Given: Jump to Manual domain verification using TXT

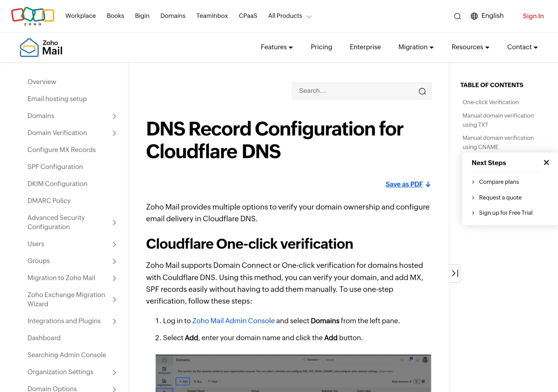Looking at the screenshot, I should [x=498, y=120].
